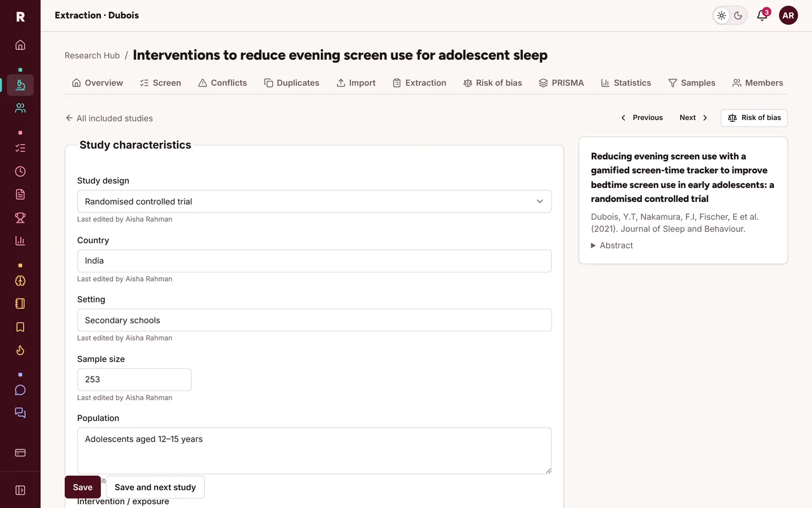
Task: Switch to dark theme with moon toggle
Action: click(x=738, y=16)
